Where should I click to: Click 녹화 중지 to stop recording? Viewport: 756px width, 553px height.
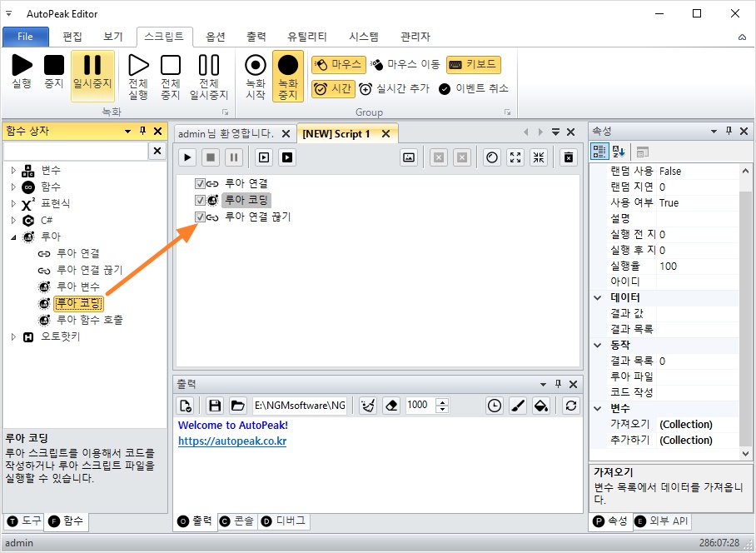288,76
